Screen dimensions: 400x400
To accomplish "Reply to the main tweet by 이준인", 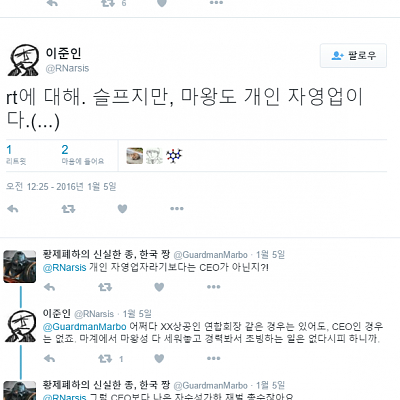I will 13,209.
